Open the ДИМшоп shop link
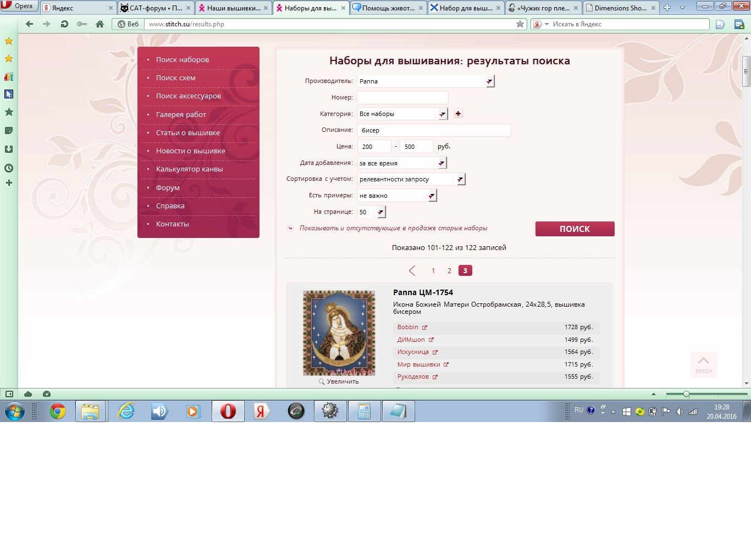This screenshot has width=751, height=560. [411, 340]
